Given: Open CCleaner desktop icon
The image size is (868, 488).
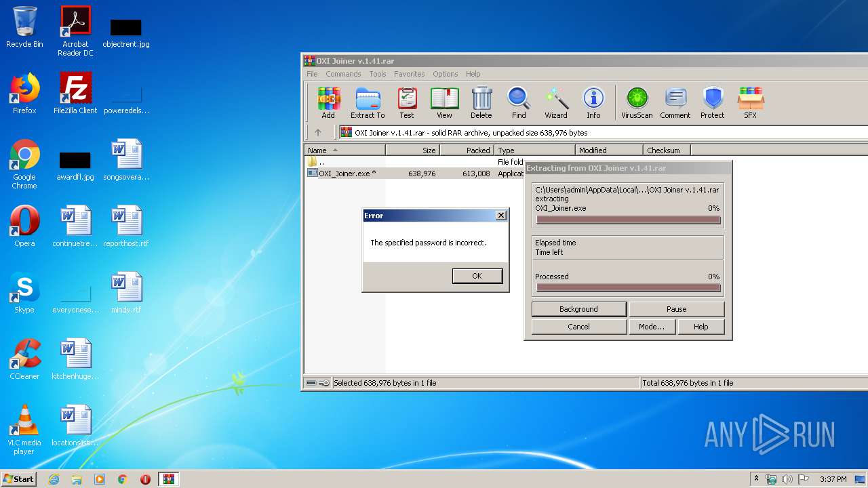Looking at the screenshot, I should point(24,359).
